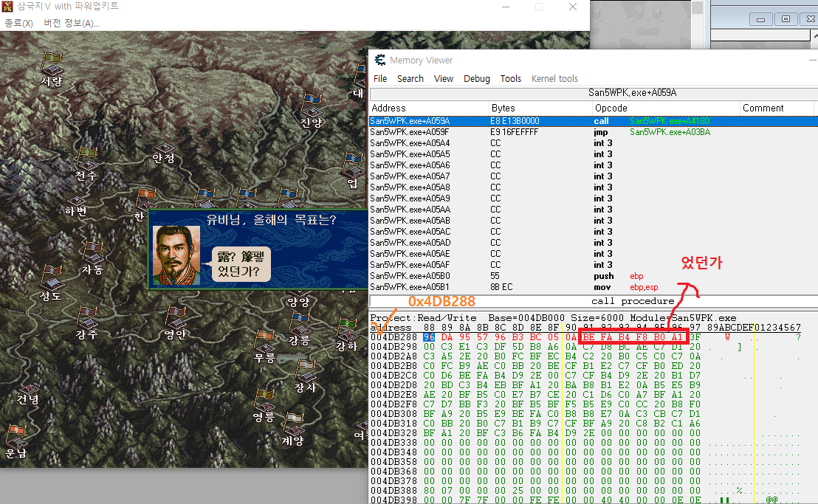Click hex address 004DB338 row label
This screenshot has width=818, height=504.
coord(394,443)
